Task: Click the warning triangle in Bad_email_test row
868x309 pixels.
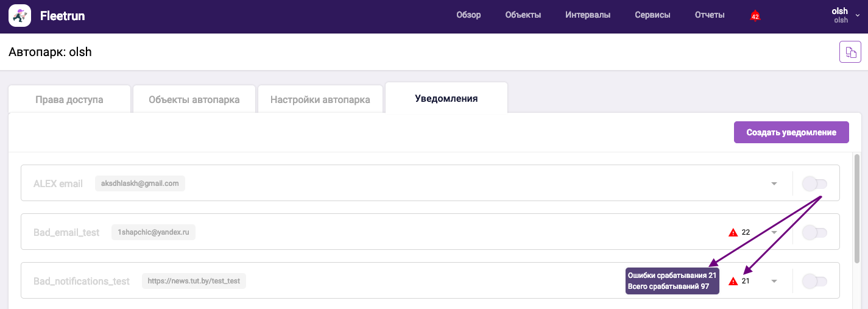Action: coord(733,232)
